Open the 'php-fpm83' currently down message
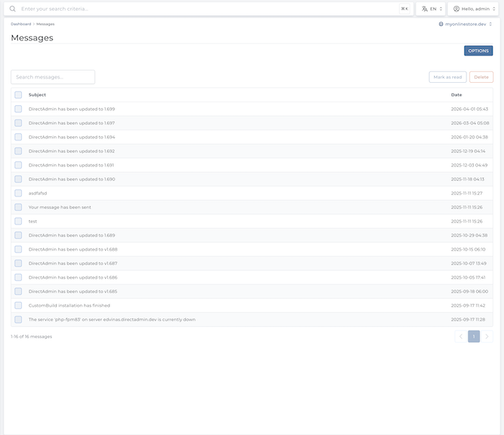Image resolution: width=504 pixels, height=435 pixels. [112, 320]
